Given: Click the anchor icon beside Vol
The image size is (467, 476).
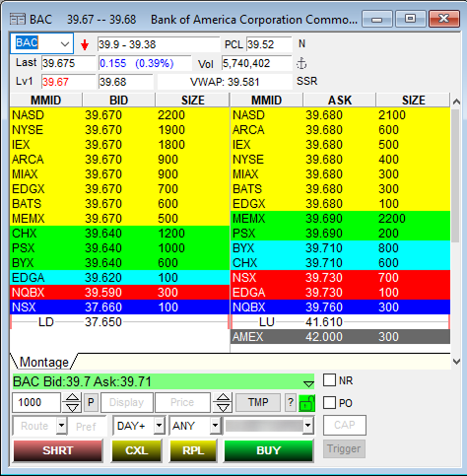Looking at the screenshot, I should [301, 63].
